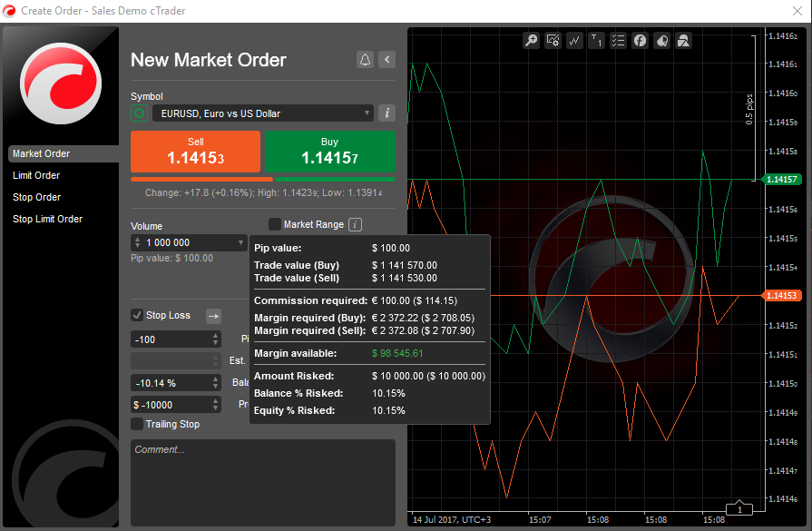This screenshot has height=531, width=812.
Task: Click the green circle symbol status icon
Action: [139, 113]
